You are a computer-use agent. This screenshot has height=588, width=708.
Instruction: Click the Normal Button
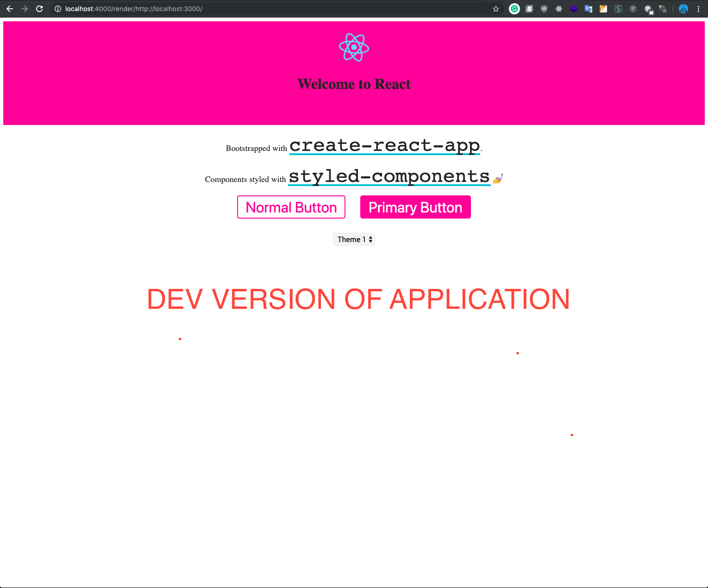(291, 207)
